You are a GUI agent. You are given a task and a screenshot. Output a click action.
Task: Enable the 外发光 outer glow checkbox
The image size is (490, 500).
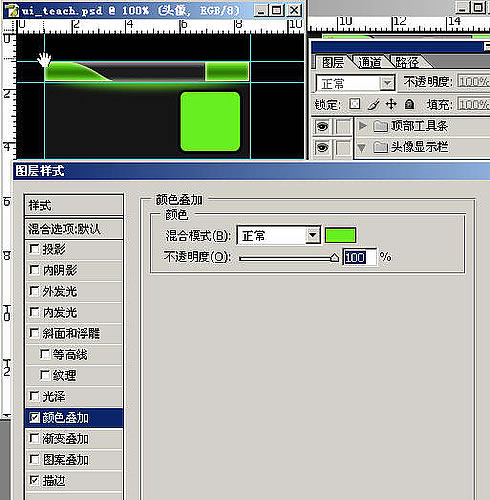(x=34, y=291)
